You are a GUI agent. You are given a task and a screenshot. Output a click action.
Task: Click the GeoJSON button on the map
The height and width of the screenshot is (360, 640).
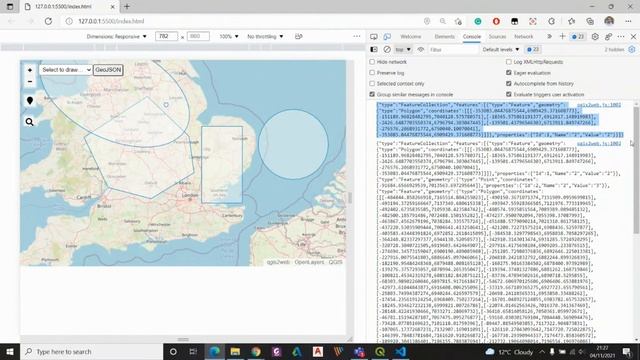pyautogui.click(x=108, y=70)
